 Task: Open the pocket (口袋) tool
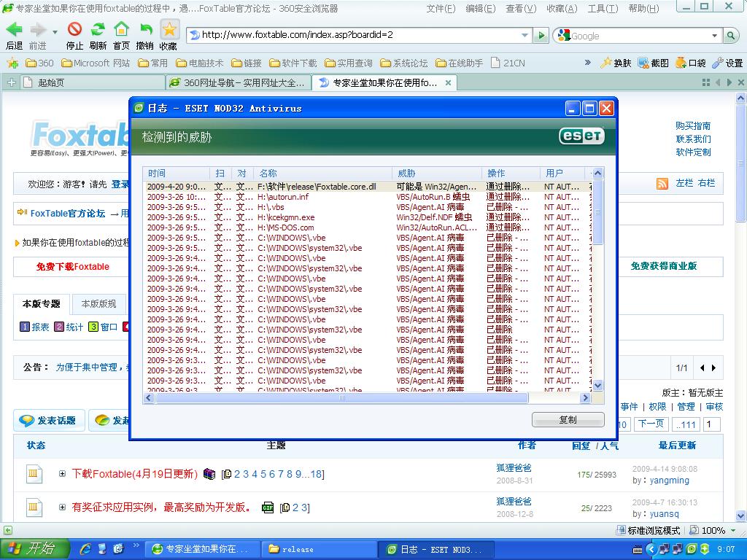coord(690,63)
